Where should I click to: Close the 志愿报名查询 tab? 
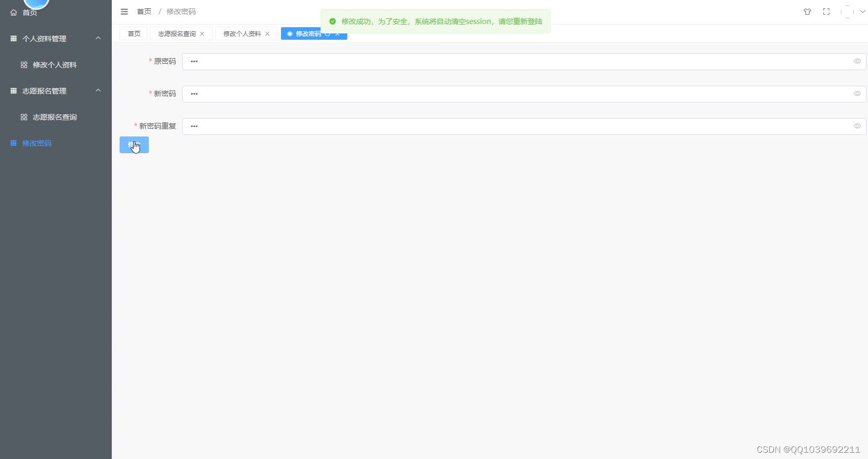(202, 33)
